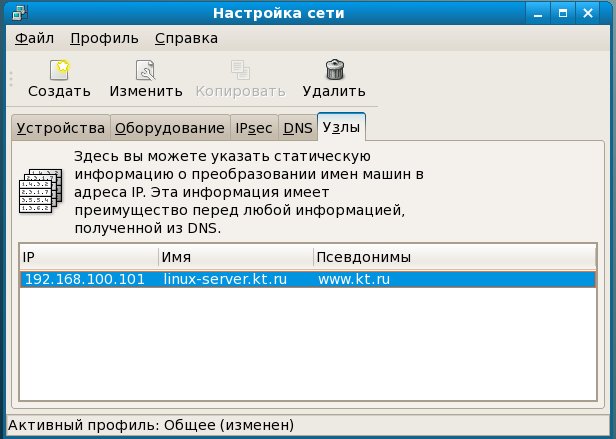The height and width of the screenshot is (439, 616).
Task: Sort by the Имя column header
Action: coord(236,257)
